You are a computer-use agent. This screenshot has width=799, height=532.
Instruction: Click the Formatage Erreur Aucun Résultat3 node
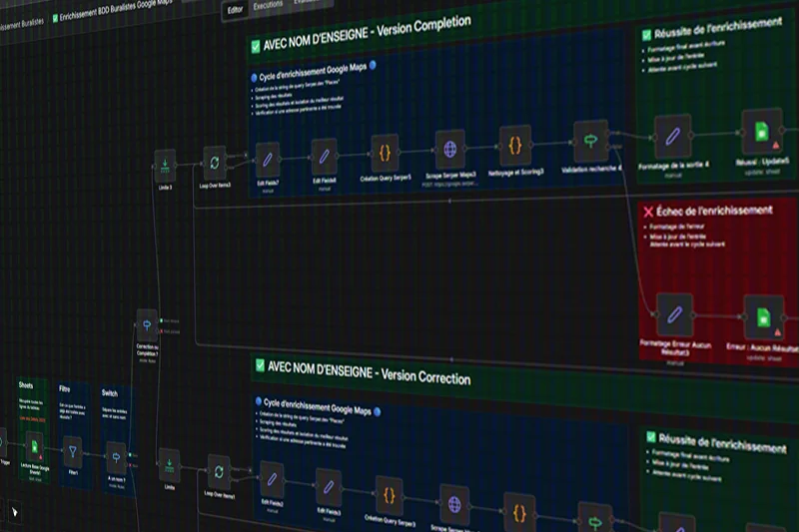pyautogui.click(x=675, y=314)
